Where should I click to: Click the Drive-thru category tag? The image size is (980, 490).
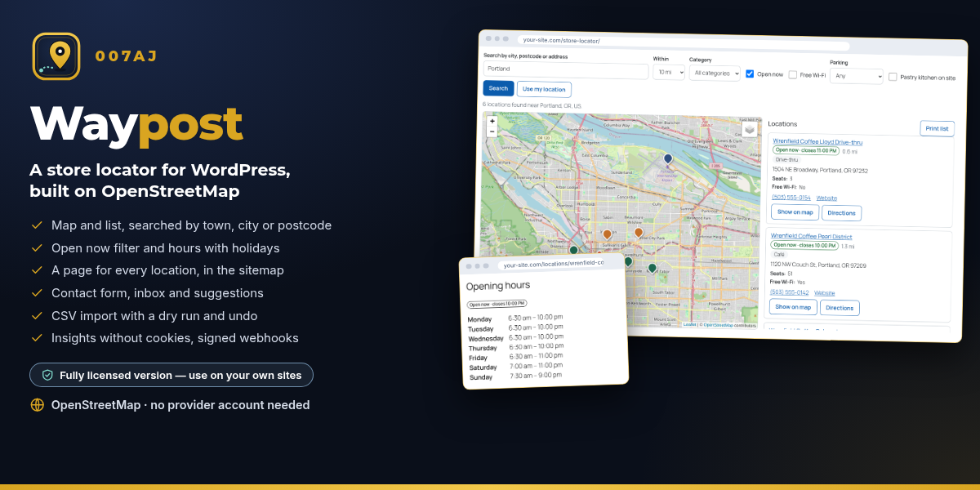pos(786,160)
